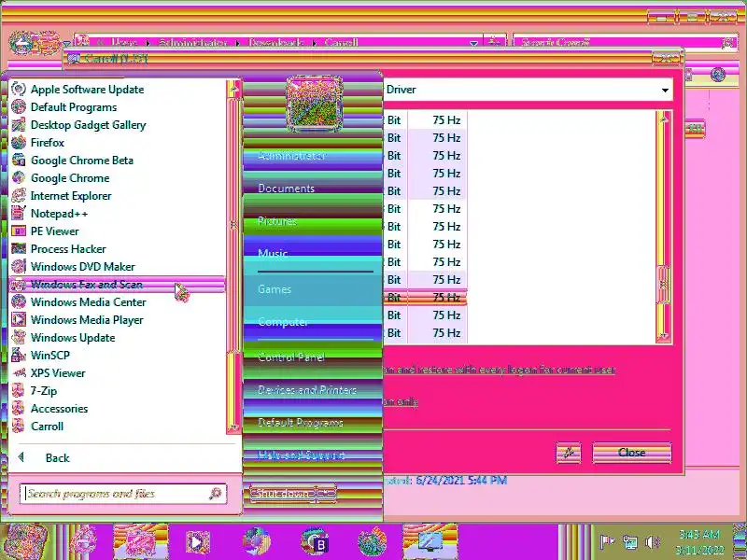Open the Driver dropdown in Carroll window
Screen dimensions: 747x560
665,90
